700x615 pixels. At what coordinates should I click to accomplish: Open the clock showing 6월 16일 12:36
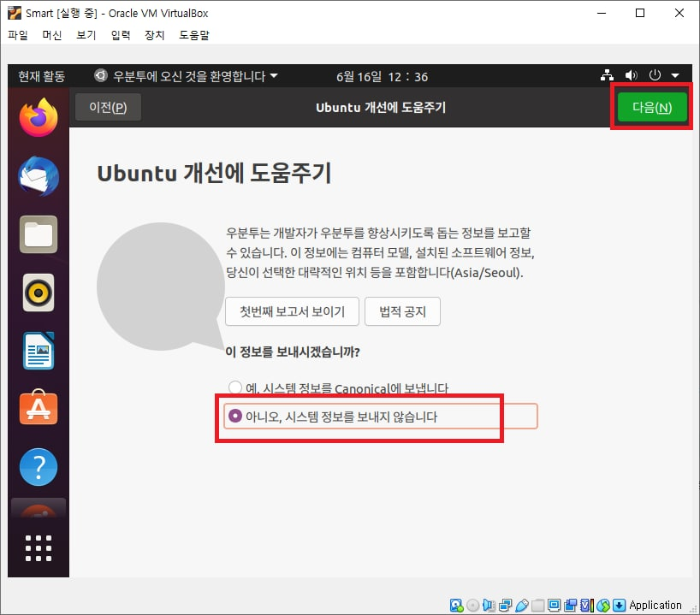382,77
